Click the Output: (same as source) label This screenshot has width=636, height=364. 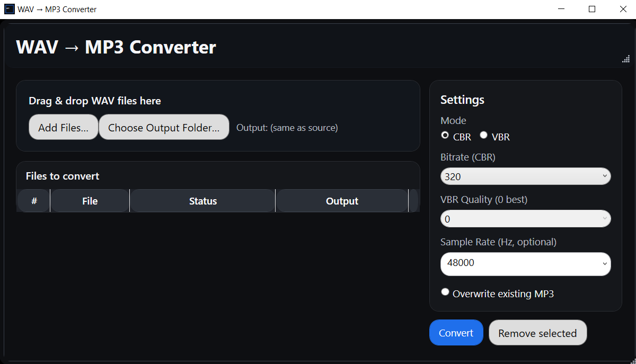287,127
